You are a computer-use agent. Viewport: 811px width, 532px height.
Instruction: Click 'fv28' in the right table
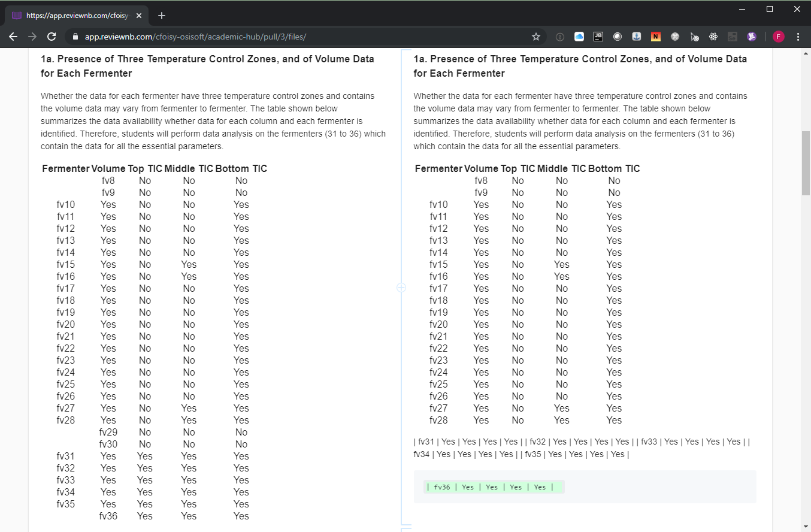tap(438, 420)
